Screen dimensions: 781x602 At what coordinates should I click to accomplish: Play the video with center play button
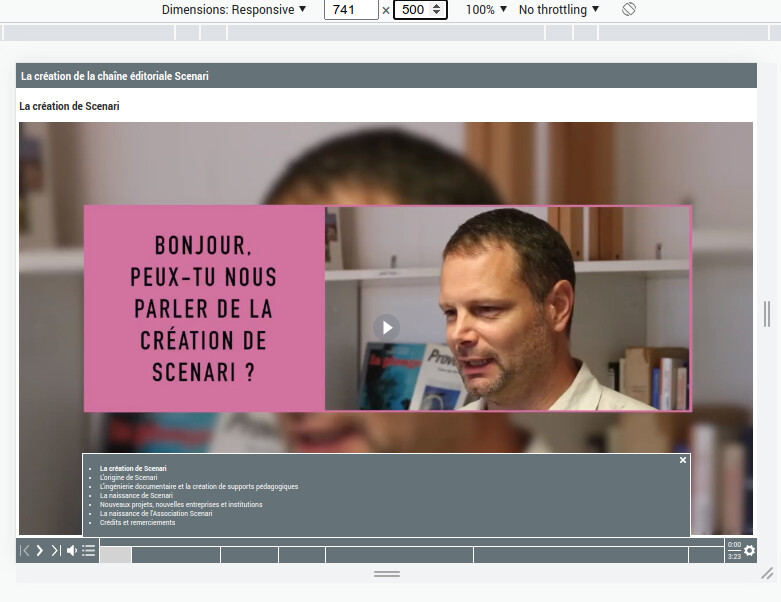tap(387, 328)
